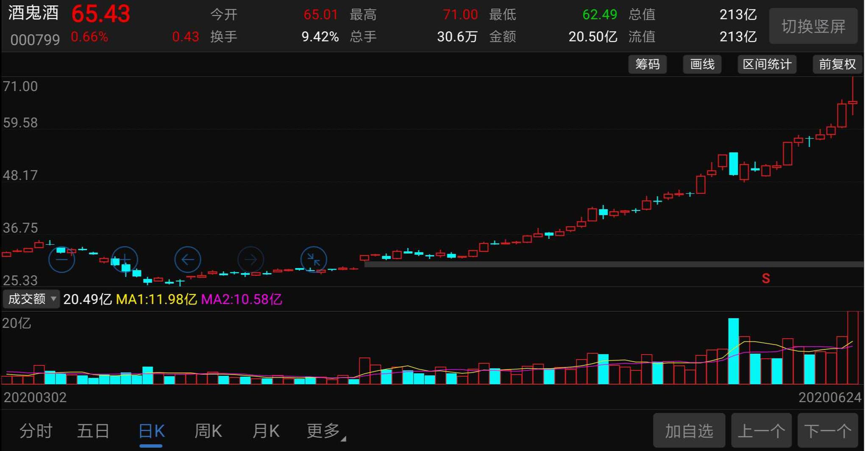Select the 周K tab

[208, 431]
